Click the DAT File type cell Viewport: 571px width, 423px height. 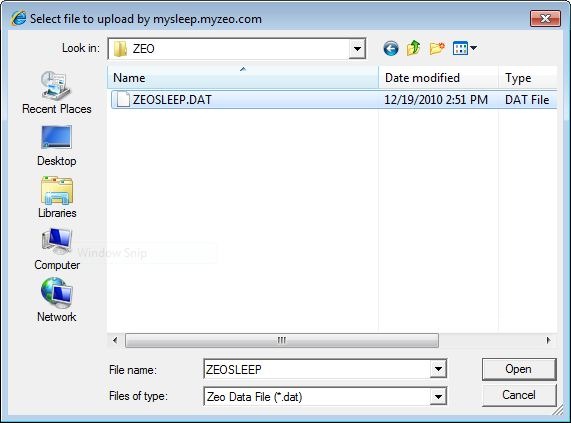click(527, 99)
